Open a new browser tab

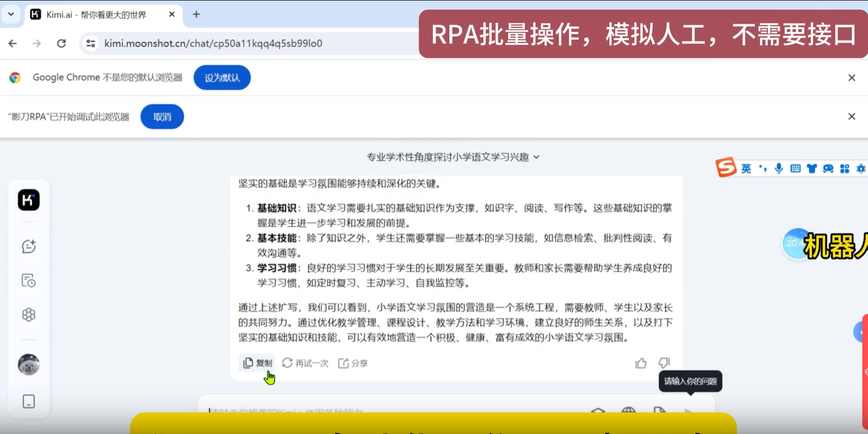tap(196, 15)
